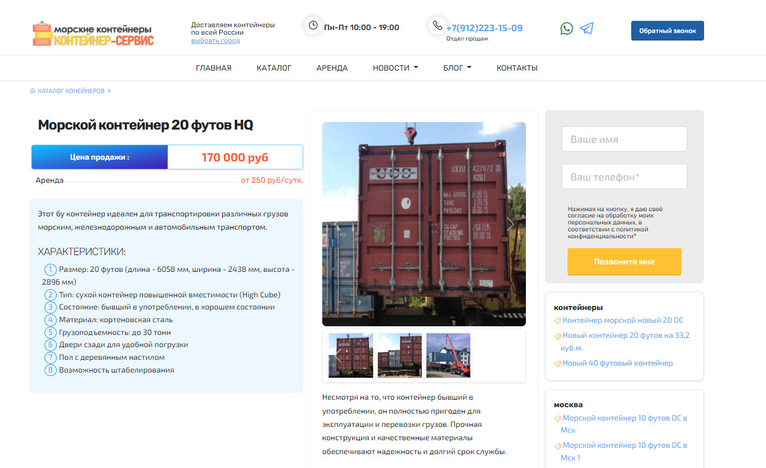Open the АРЕНДА menu item
This screenshot has width=766, height=468.
pyautogui.click(x=332, y=68)
